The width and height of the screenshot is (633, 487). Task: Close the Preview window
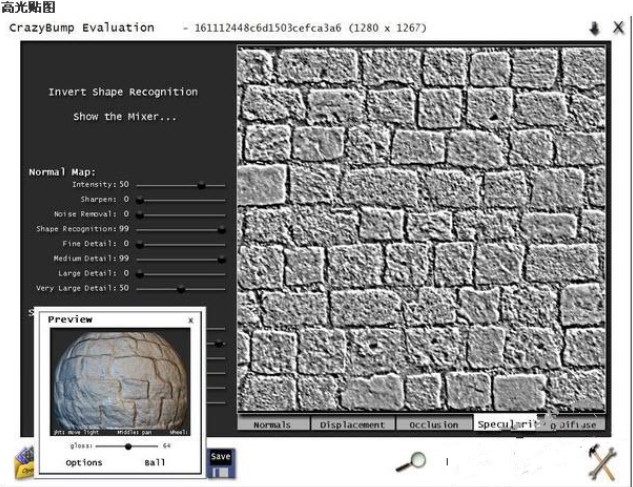point(191,320)
